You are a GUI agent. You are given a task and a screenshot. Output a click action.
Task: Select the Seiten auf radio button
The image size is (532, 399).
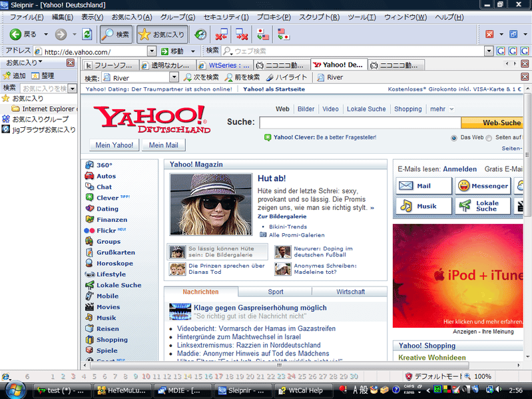[x=489, y=138]
